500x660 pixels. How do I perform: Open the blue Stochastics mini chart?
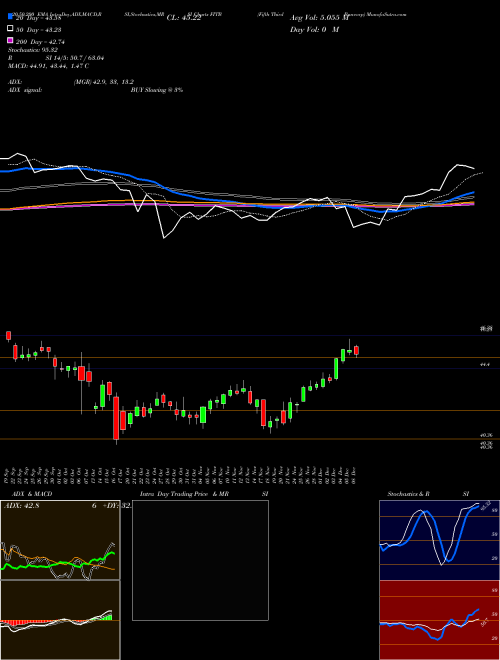(x=439, y=540)
